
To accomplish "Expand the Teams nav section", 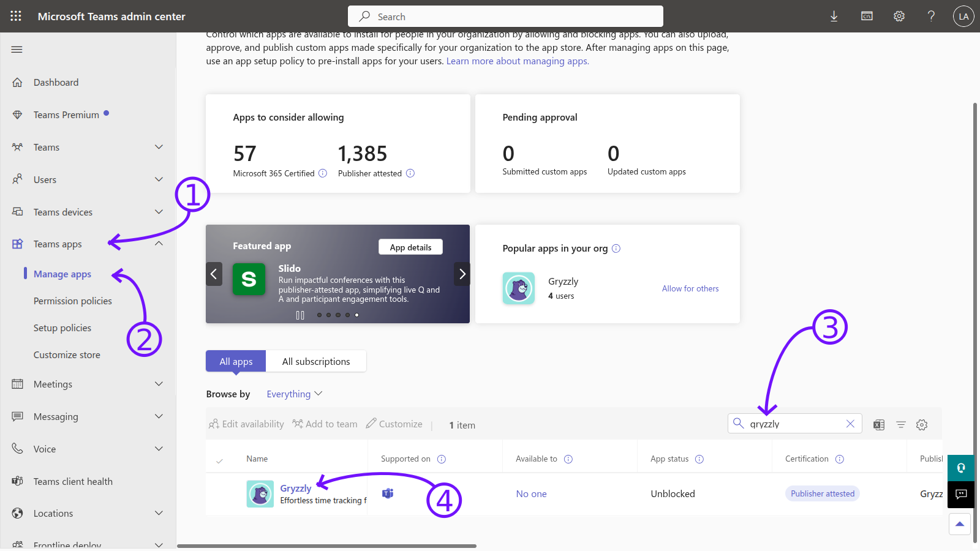I will (x=159, y=147).
